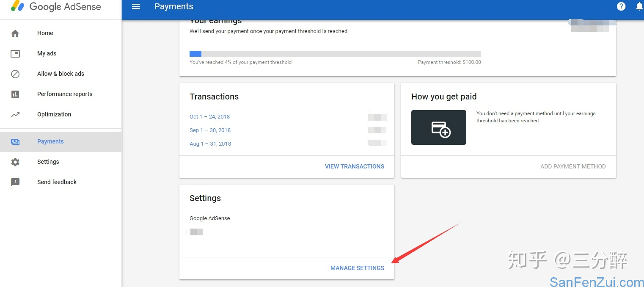The height and width of the screenshot is (287, 644).
Task: Click the Google AdSense text in Settings card
Action: point(210,218)
